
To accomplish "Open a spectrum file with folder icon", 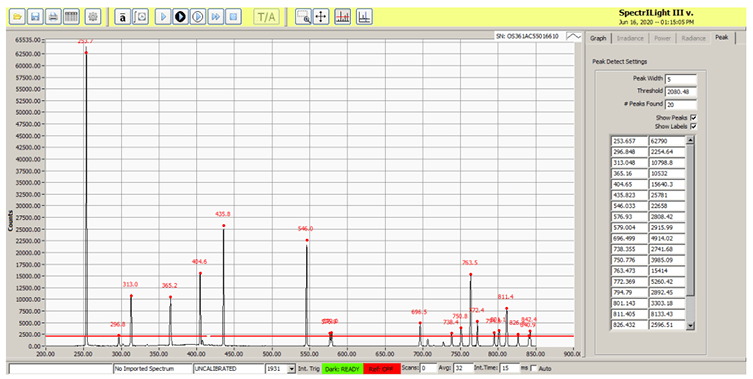I will click(18, 17).
